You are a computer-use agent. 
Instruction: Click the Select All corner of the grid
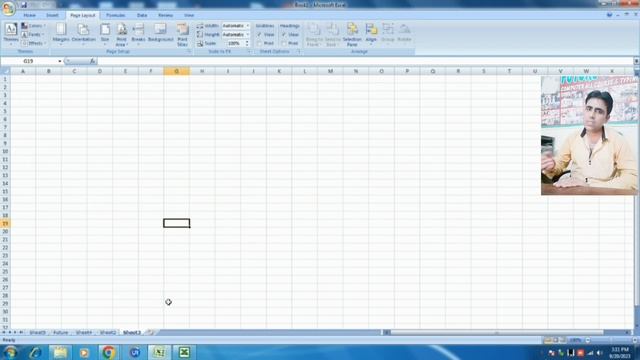point(5,71)
